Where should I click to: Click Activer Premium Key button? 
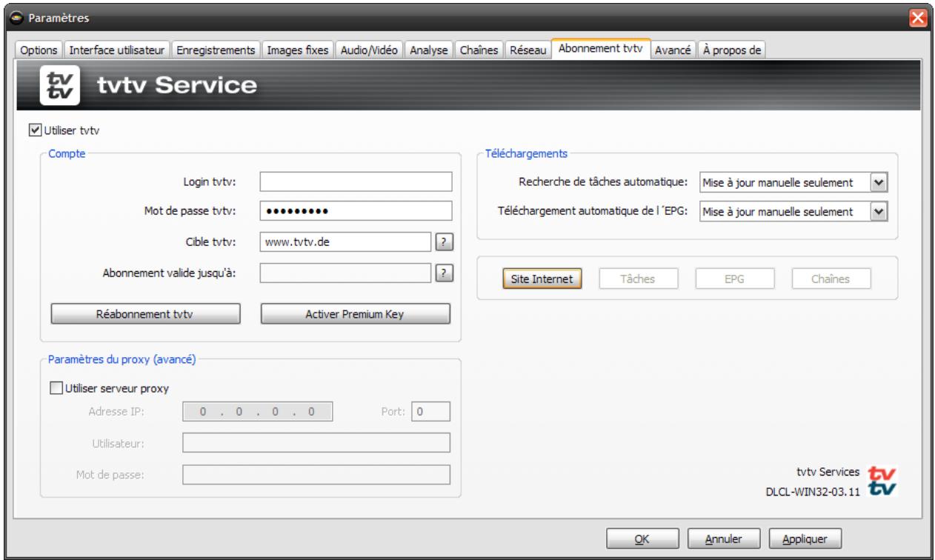[356, 313]
